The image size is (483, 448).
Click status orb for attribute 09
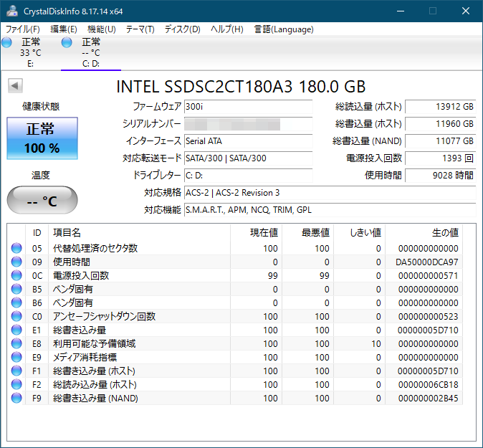(16, 262)
